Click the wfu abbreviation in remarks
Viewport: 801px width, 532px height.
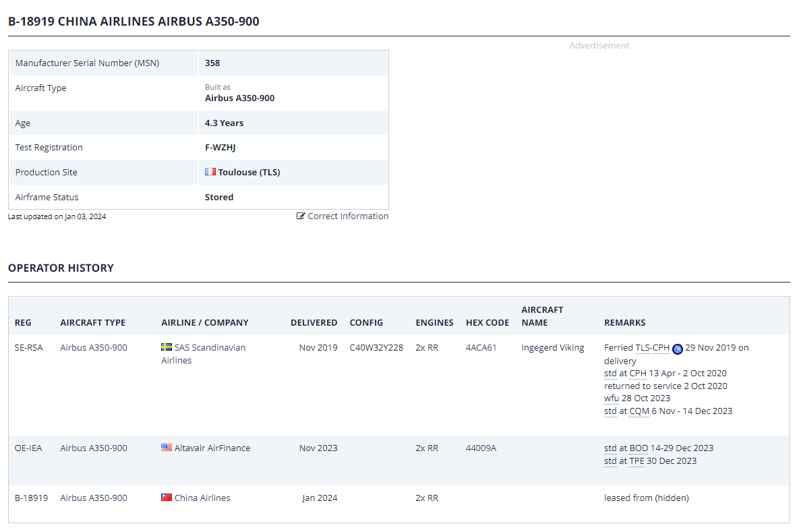coord(611,398)
